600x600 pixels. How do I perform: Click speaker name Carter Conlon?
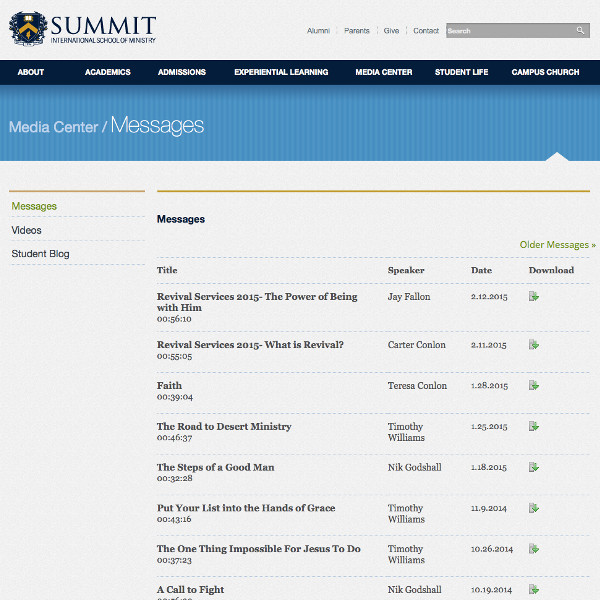click(x=417, y=345)
